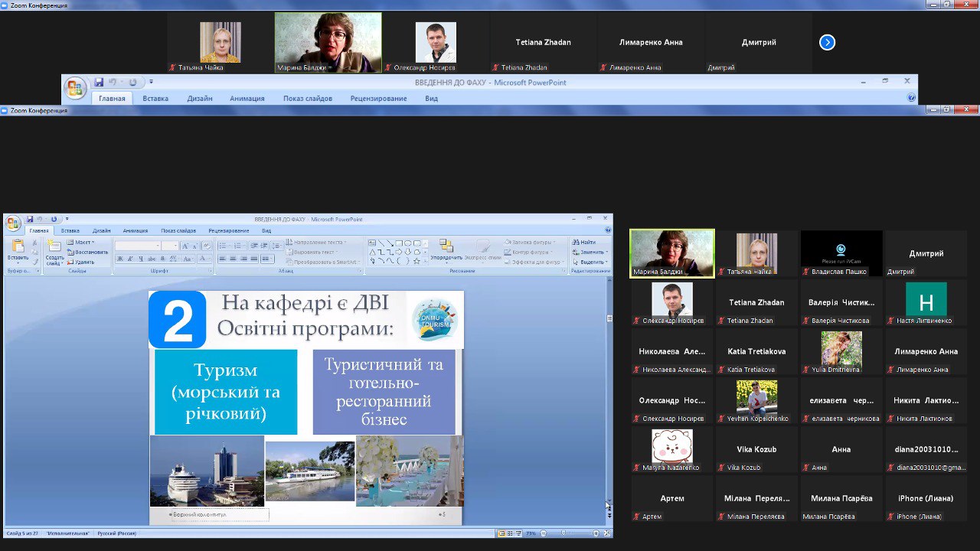The width and height of the screenshot is (980, 551).
Task: Select Yulia Dmitrieva's video tile
Action: pos(841,350)
